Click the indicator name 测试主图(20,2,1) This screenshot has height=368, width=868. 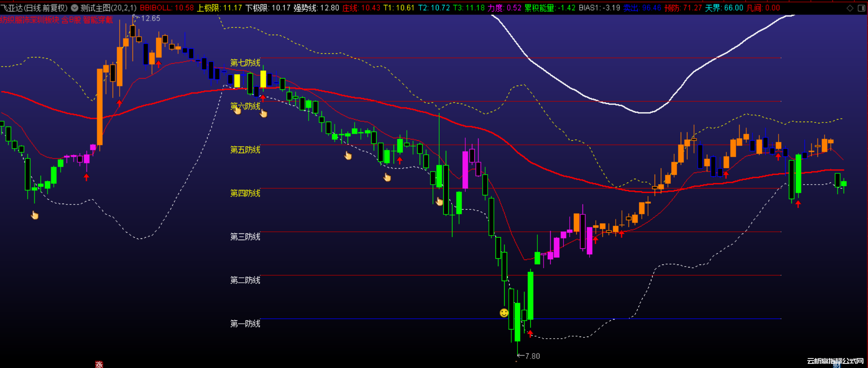tap(108, 8)
